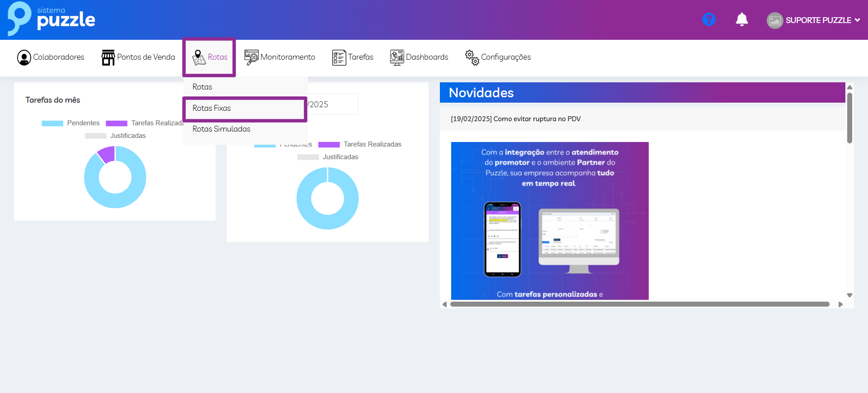
Task: Open the notifications bell
Action: 741,19
